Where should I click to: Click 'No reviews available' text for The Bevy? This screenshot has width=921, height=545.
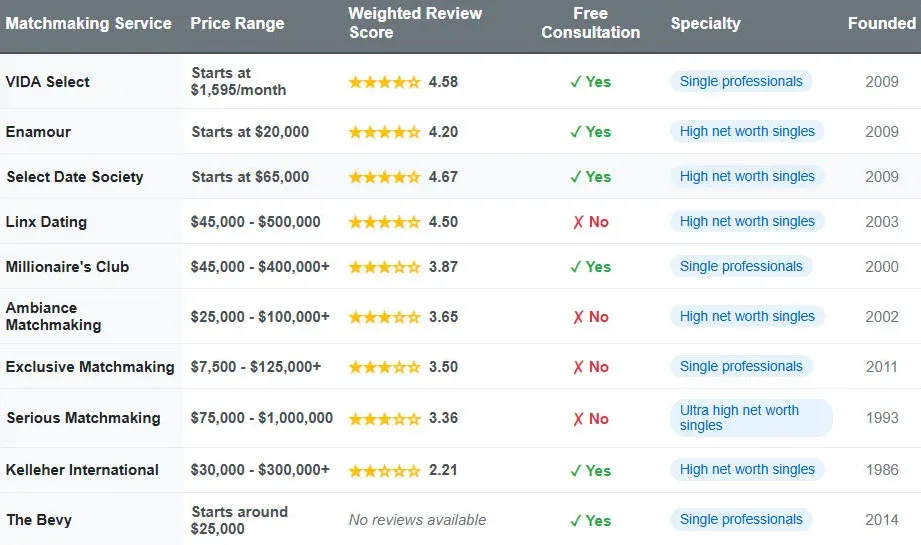tap(417, 520)
